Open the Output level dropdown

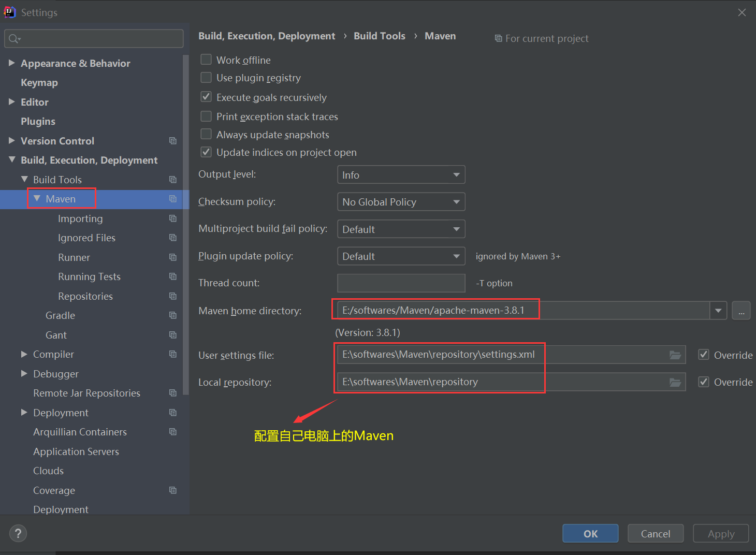401,174
